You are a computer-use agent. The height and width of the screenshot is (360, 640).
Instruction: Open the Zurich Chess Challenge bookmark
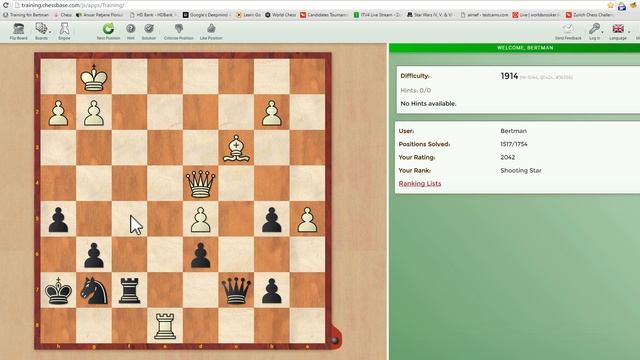click(589, 15)
